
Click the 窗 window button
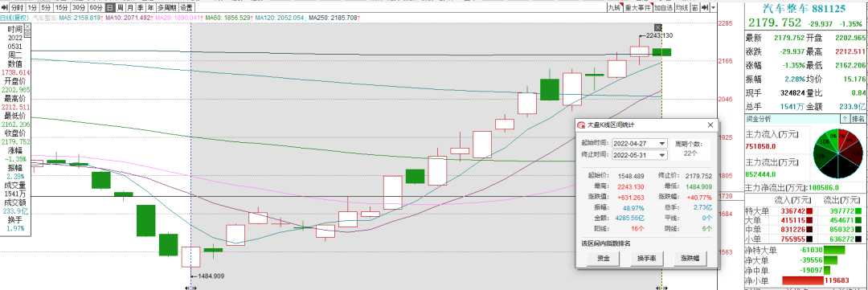point(695,8)
